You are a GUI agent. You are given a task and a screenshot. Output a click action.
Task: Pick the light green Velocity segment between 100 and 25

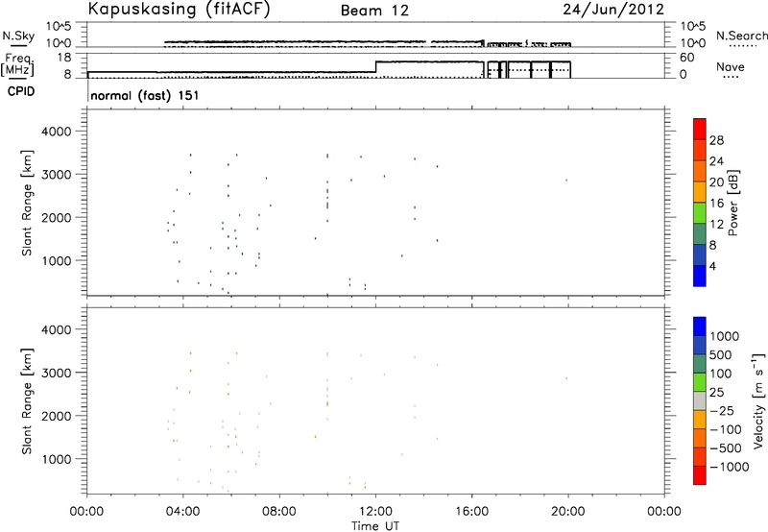700,382
